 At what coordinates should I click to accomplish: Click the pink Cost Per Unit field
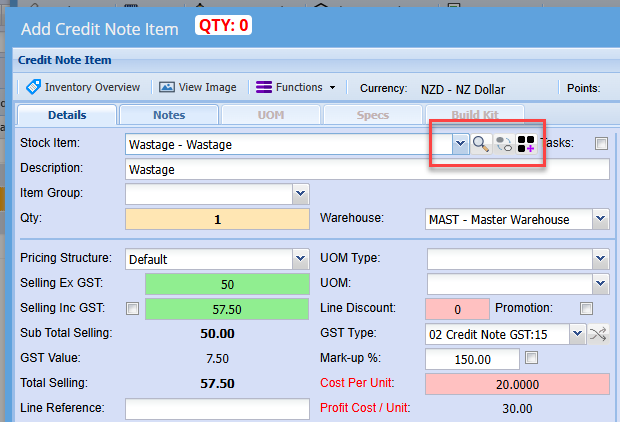pyautogui.click(x=518, y=384)
